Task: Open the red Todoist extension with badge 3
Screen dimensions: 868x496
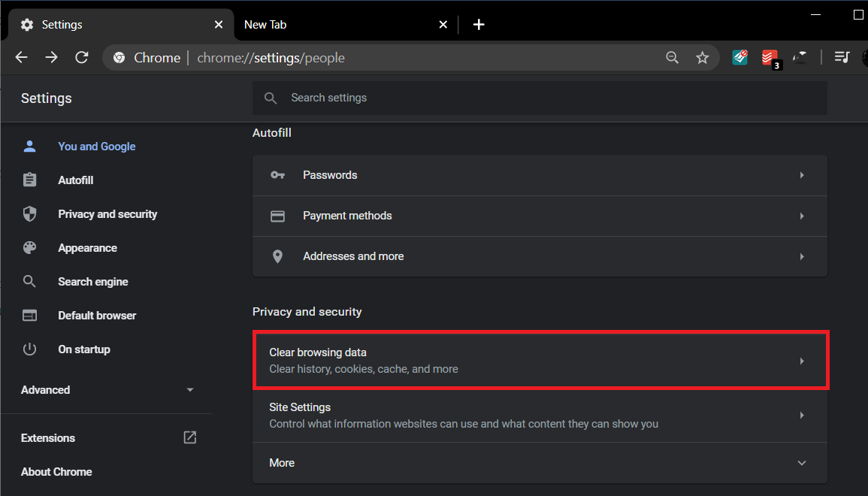Action: [x=770, y=58]
